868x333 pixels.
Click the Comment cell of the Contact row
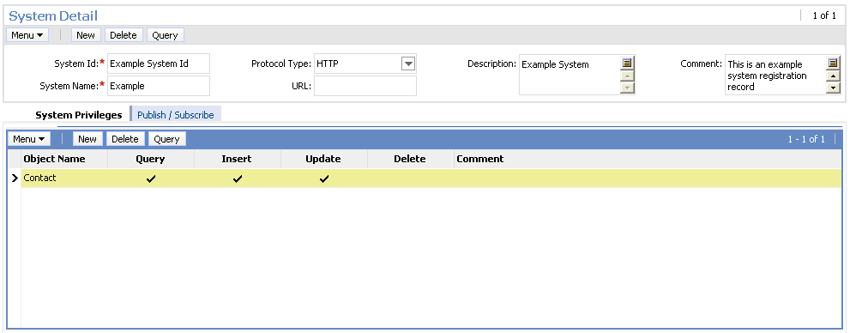click(648, 178)
